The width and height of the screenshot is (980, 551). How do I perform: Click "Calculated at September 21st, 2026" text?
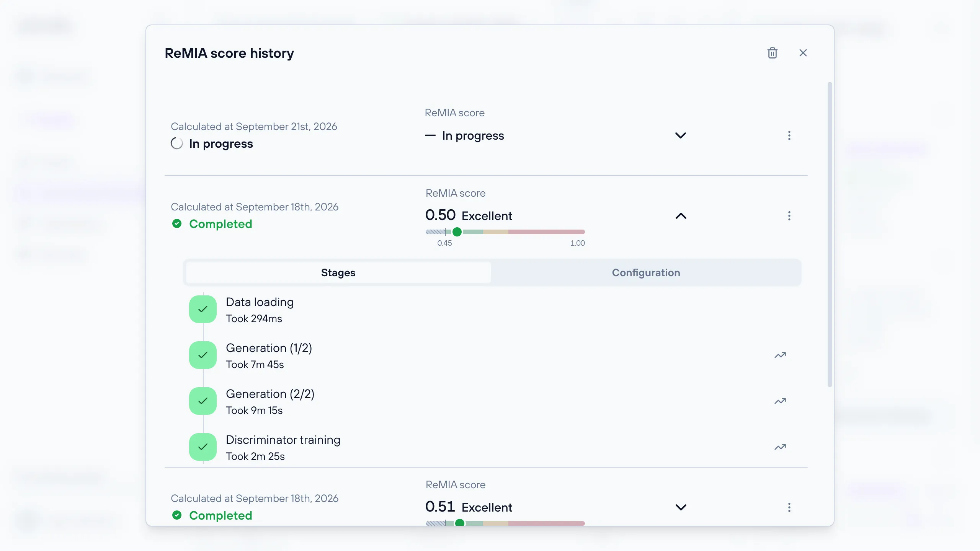pyautogui.click(x=254, y=127)
